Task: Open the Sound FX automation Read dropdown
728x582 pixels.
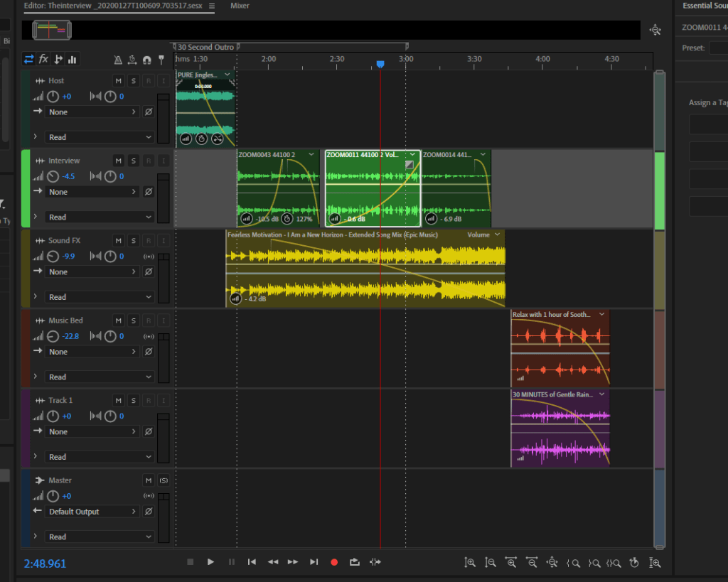Action: click(x=100, y=297)
